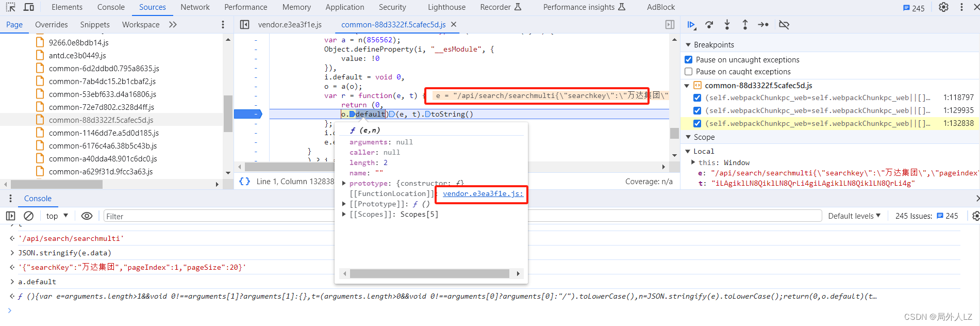Step over next function call
This screenshot has height=326, width=980.
pyautogui.click(x=709, y=24)
